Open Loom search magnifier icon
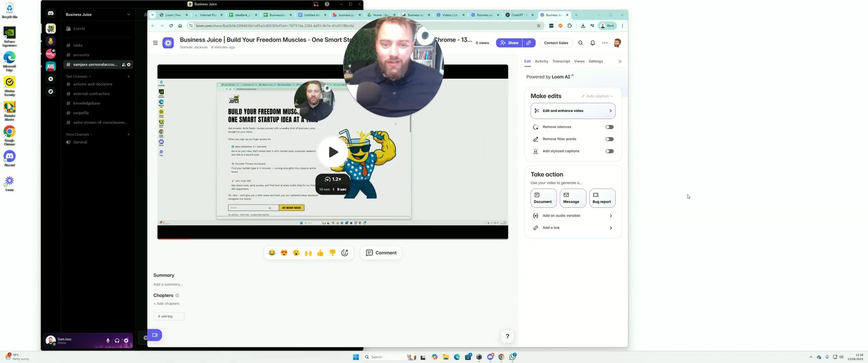 [x=580, y=43]
